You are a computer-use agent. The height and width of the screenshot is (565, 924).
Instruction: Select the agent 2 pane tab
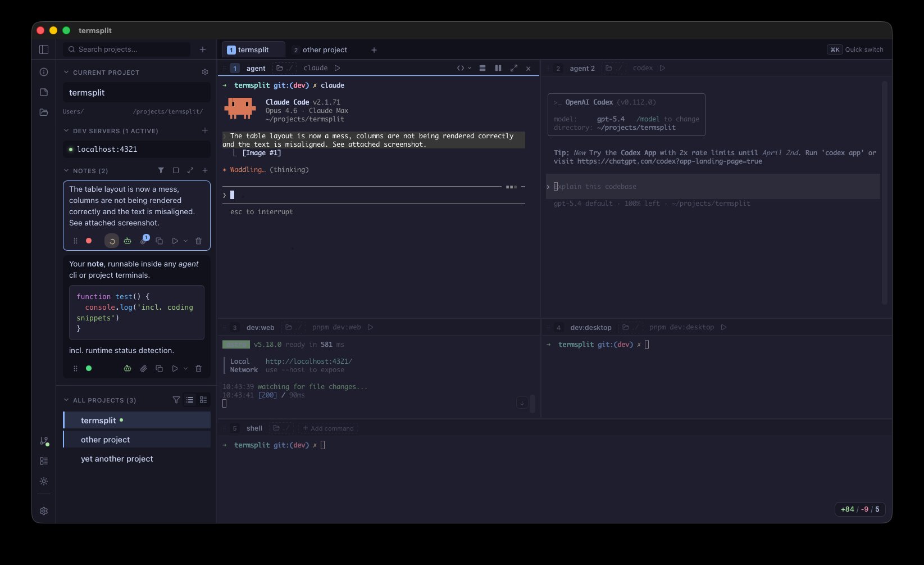[582, 68]
